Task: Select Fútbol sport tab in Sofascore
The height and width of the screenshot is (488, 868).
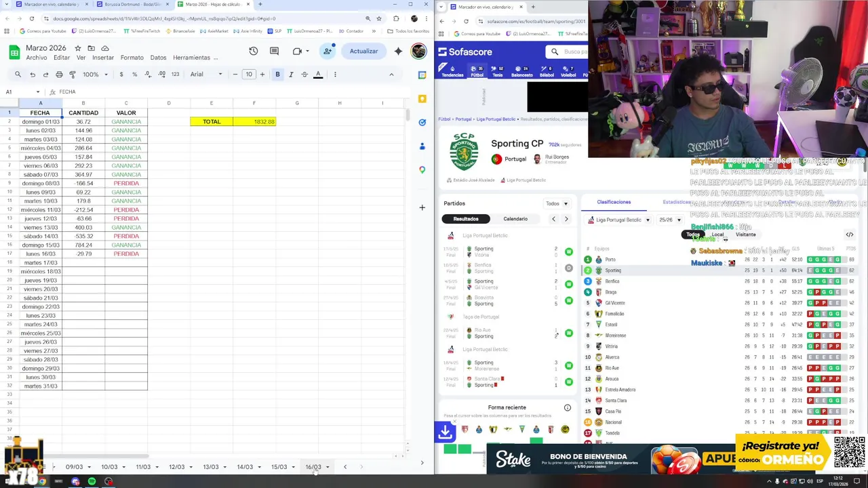Action: click(x=477, y=71)
